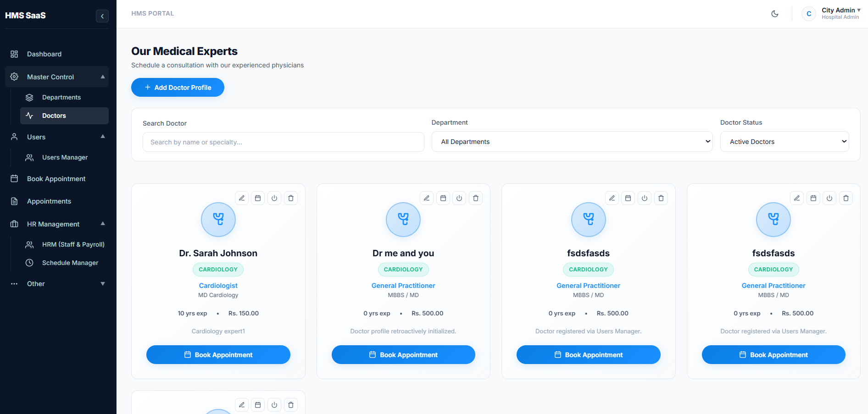The image size is (868, 414).
Task: Click CARDIOLOGY badge on Dr. Sarah Johnson card
Action: point(218,270)
